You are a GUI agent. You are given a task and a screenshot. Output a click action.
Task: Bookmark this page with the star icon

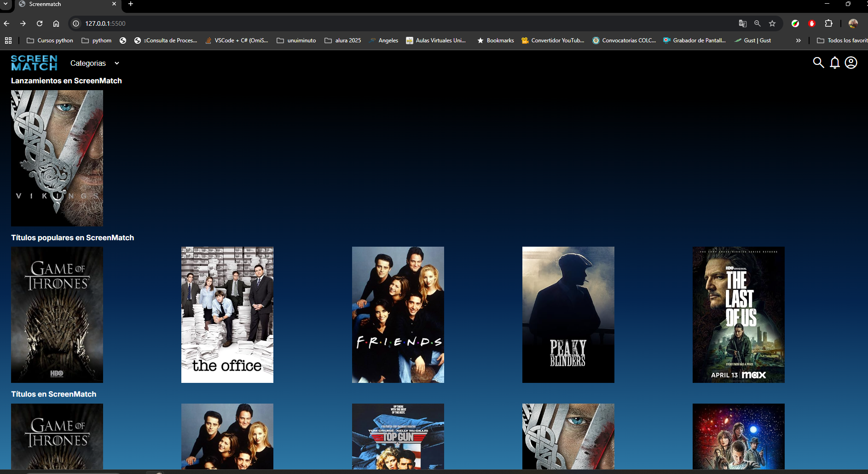[772, 23]
